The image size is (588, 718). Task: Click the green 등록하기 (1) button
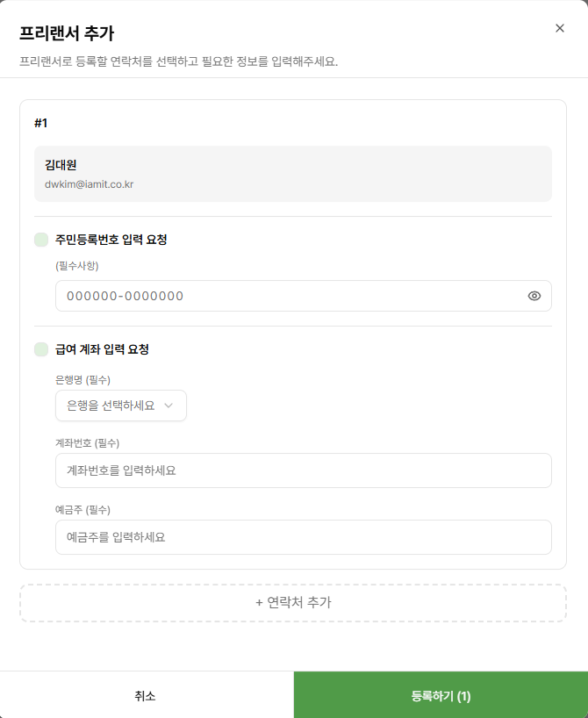[x=441, y=695]
